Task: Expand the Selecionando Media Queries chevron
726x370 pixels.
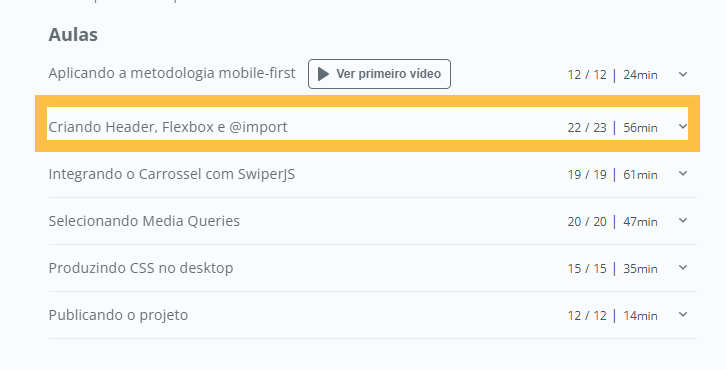Action: [683, 221]
